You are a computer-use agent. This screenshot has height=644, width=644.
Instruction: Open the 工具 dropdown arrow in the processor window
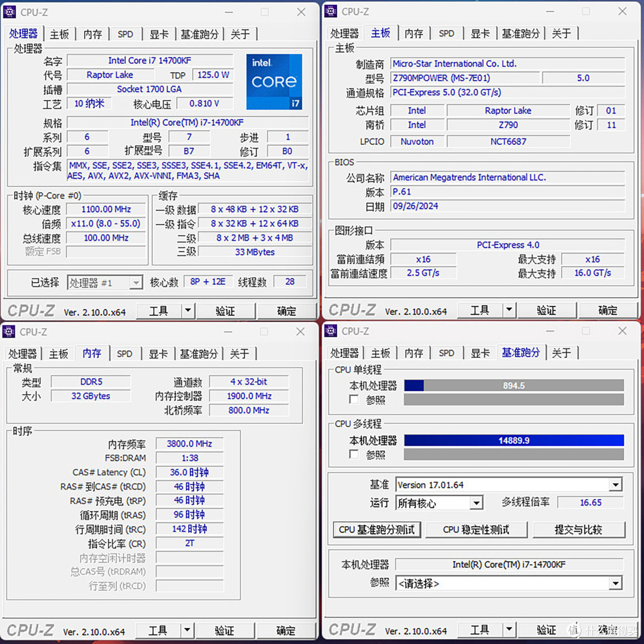(x=187, y=311)
